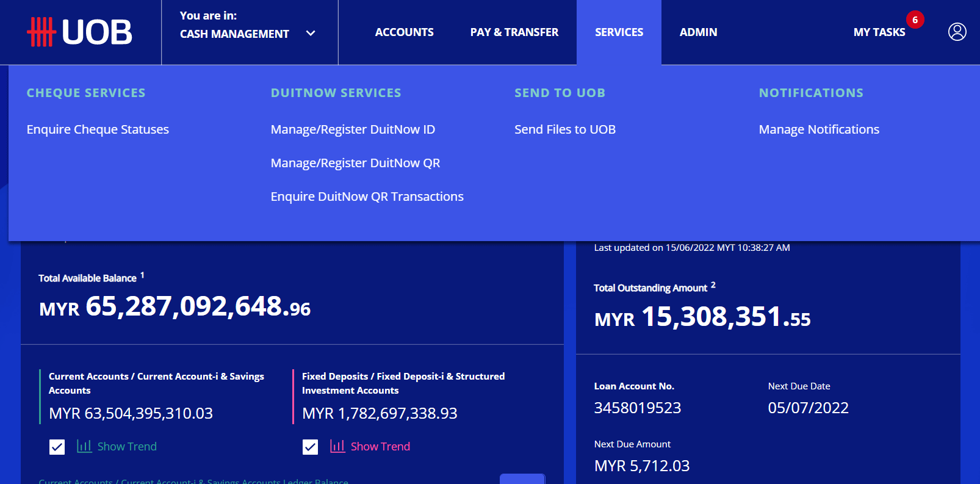Click the DuitNow Services heading
Viewport: 980px width, 484px height.
tap(336, 93)
